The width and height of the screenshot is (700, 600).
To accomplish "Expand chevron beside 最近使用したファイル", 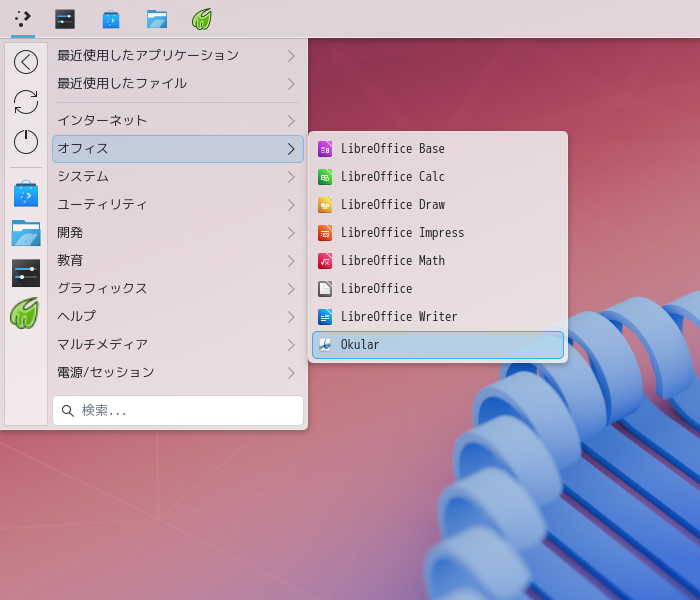I will pyautogui.click(x=291, y=84).
